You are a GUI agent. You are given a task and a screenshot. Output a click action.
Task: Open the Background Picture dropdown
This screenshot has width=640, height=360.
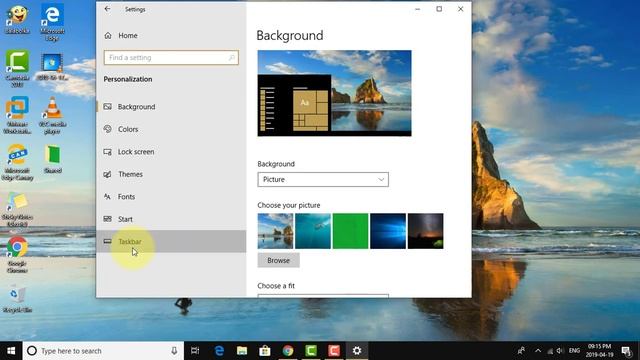click(323, 179)
